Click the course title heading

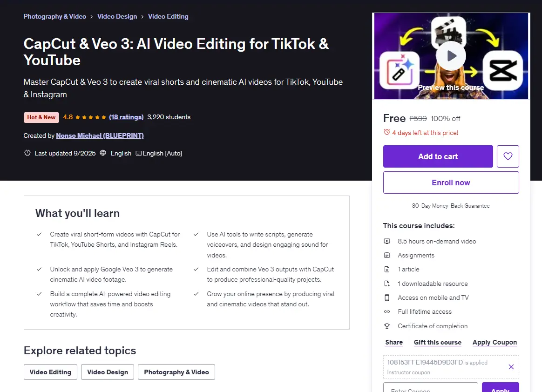coord(176,52)
